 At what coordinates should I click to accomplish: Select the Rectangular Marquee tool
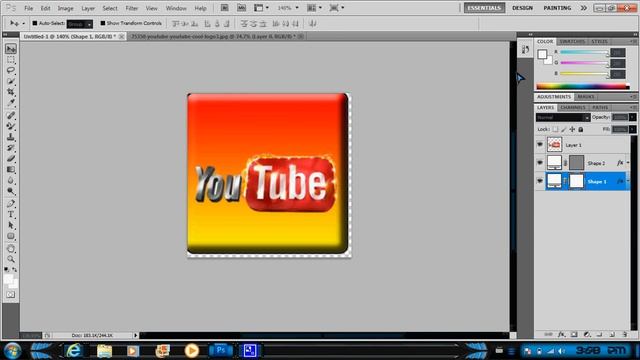[11, 60]
